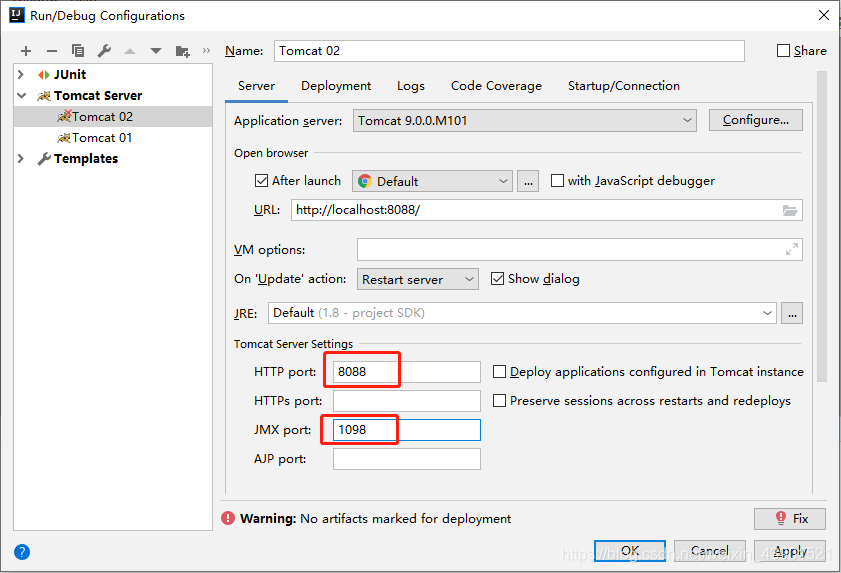Screen dimensions: 841x573
Task: Add a new configuration with plus icon
Action: coord(26,51)
